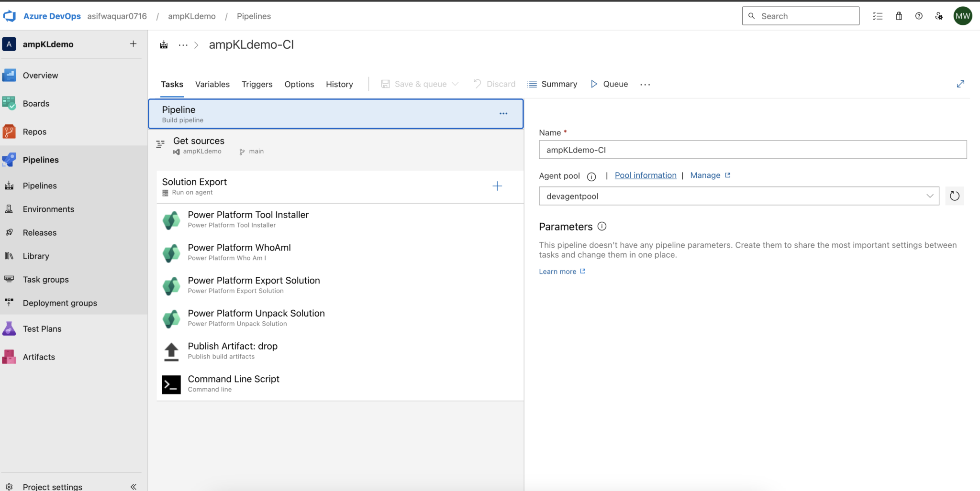Expand the devagentpool dropdown
This screenshot has width=980, height=491.
[x=930, y=196]
